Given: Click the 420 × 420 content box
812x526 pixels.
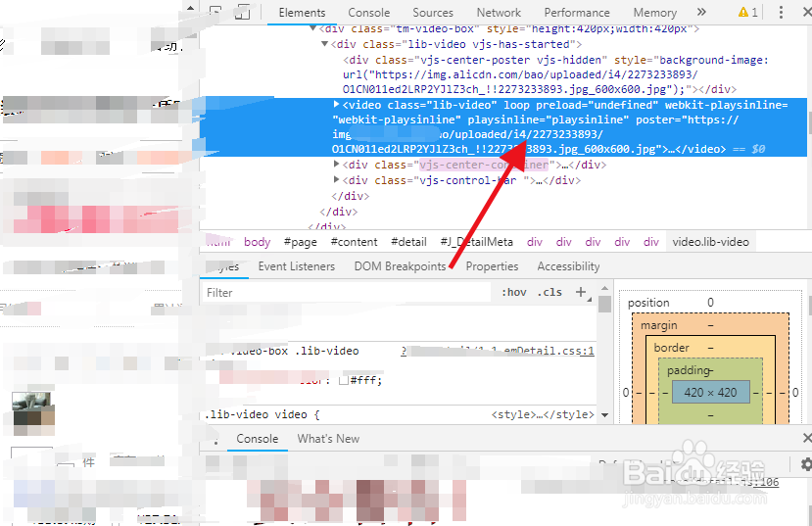Looking at the screenshot, I should (x=710, y=393).
